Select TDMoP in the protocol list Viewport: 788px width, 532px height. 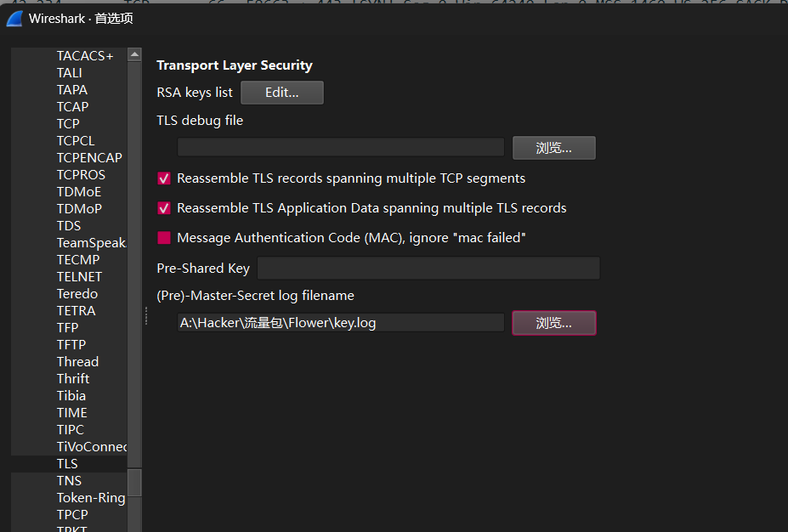(x=79, y=209)
